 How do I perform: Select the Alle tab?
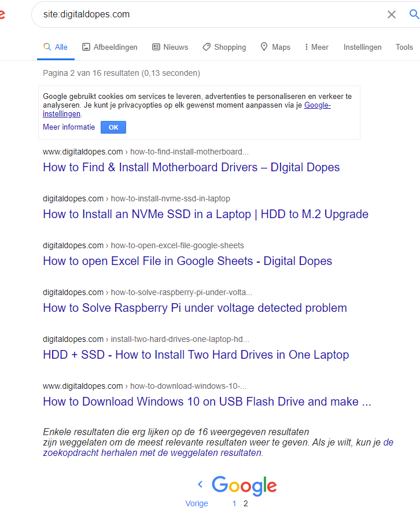pyautogui.click(x=56, y=47)
